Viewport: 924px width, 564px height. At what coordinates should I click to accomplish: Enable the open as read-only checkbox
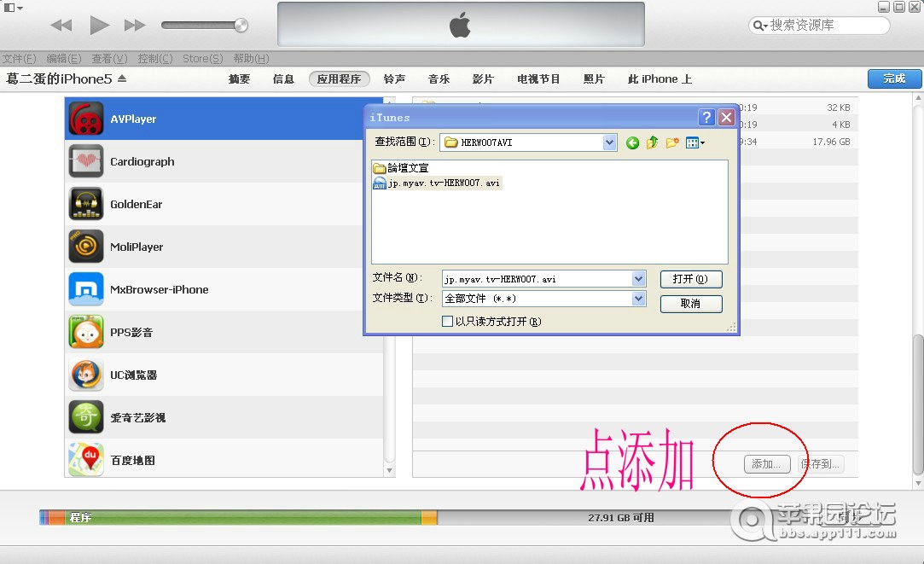click(448, 322)
